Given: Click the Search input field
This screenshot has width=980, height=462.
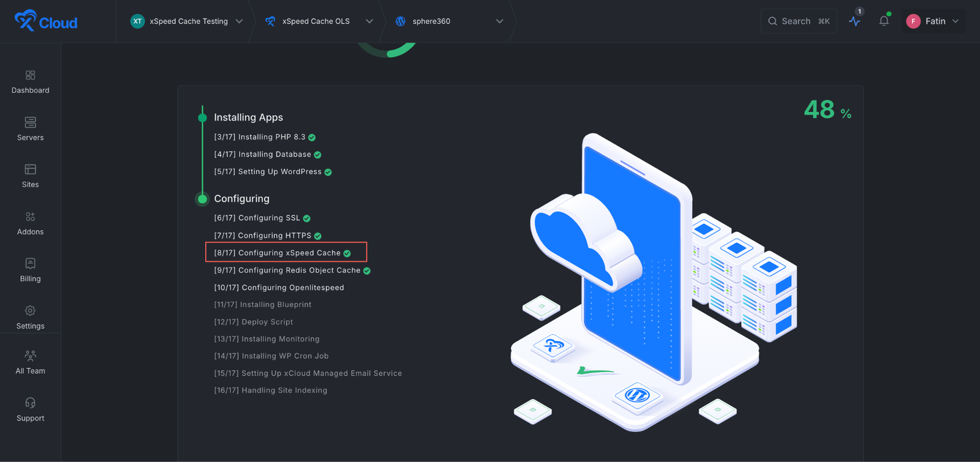Looking at the screenshot, I should coord(799,21).
